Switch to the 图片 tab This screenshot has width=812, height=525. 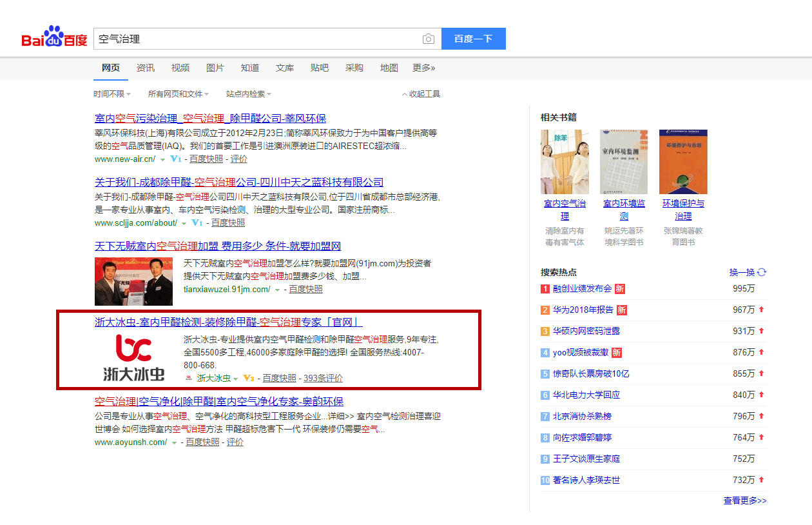click(x=215, y=68)
